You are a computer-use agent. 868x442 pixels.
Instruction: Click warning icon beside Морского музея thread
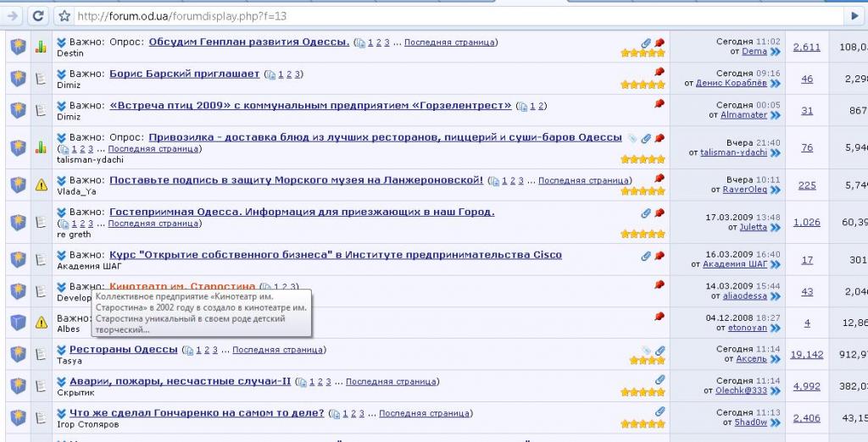click(41, 185)
